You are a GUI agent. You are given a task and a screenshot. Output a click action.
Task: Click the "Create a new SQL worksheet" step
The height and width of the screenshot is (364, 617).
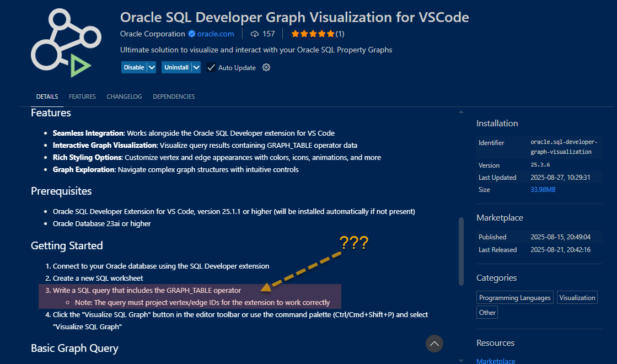(98, 278)
